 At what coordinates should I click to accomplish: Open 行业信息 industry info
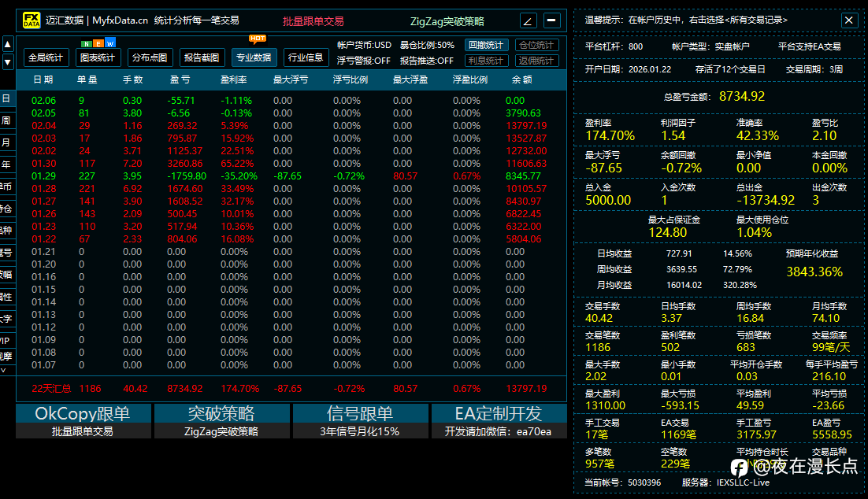[306, 57]
